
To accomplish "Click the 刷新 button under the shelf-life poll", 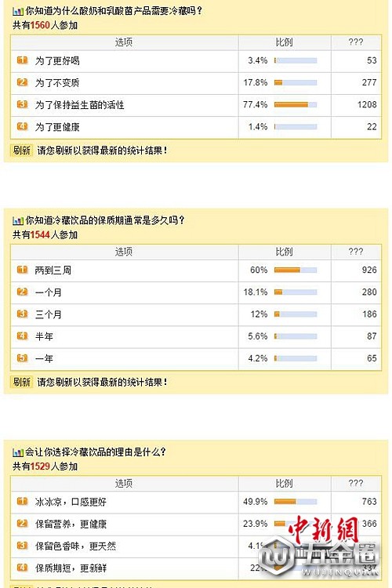I will [x=21, y=382].
